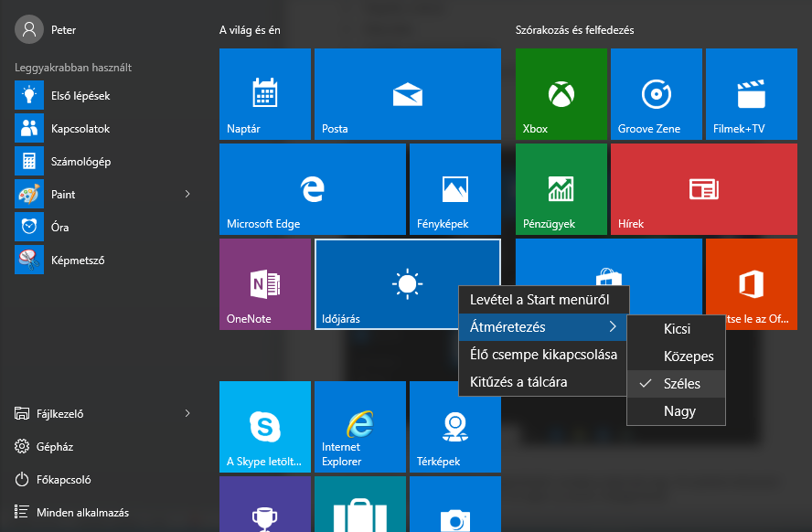Viewport: 812px width, 532px height.
Task: Open the Hírek news tile
Action: [704, 189]
